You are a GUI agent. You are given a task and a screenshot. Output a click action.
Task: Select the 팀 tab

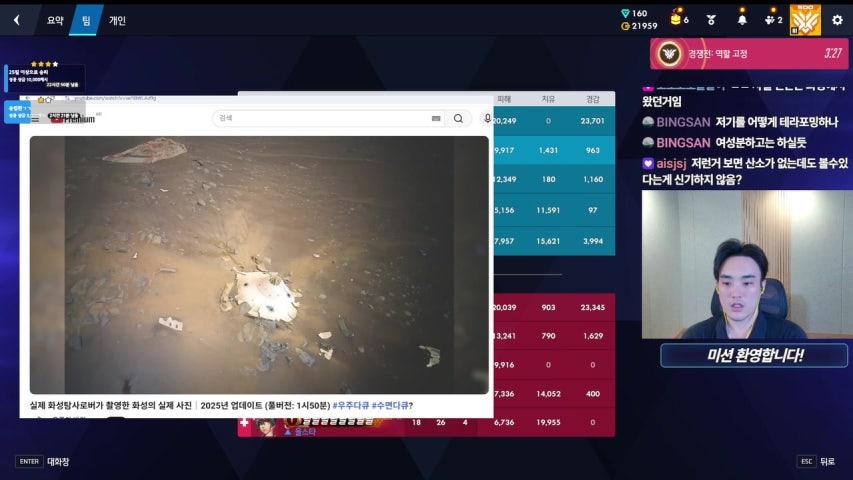86,21
